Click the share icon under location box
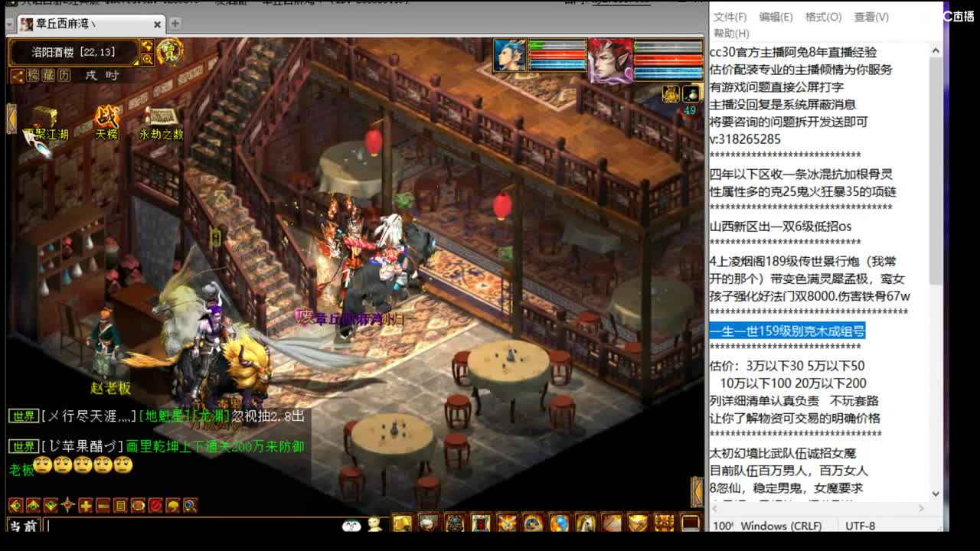The height and width of the screenshot is (551, 980). [17, 75]
